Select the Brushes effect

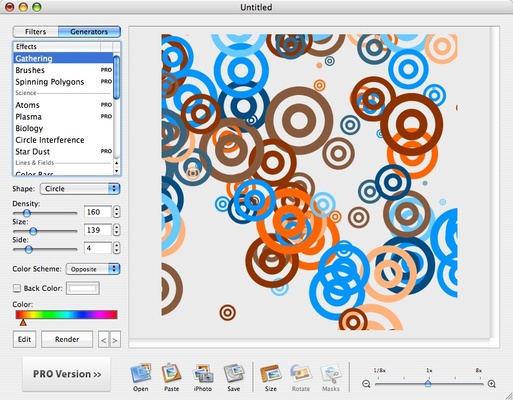(63, 70)
